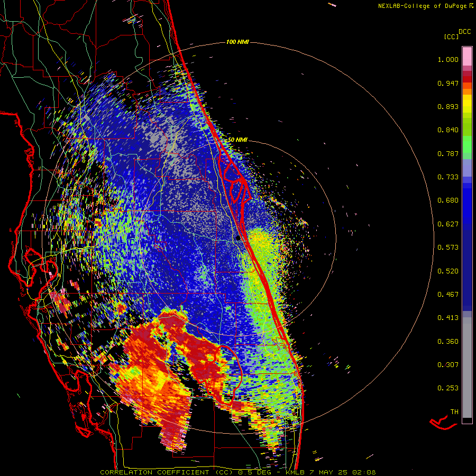Viewport: 476px width, 476px height.
Task: Click the yellow segment of the color bar
Action: click(x=467, y=104)
